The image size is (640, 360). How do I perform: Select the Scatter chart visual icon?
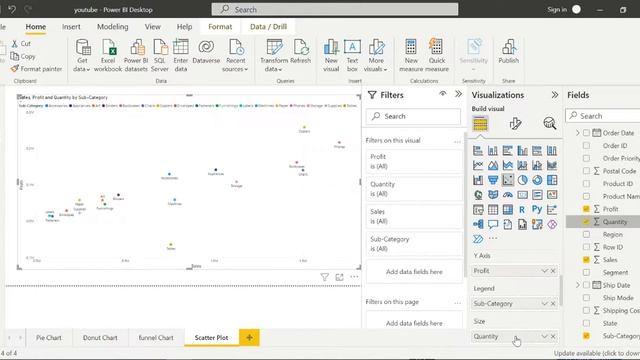coord(507,180)
